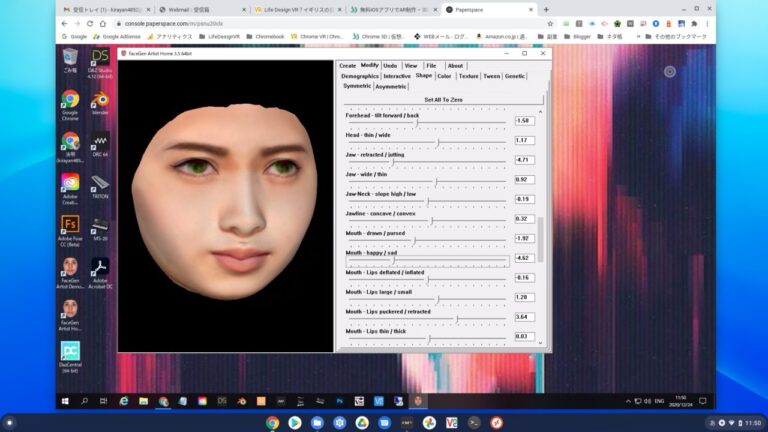The image size is (768, 432).
Task: Click the Mouth drawn/pursed value field
Action: [525, 238]
